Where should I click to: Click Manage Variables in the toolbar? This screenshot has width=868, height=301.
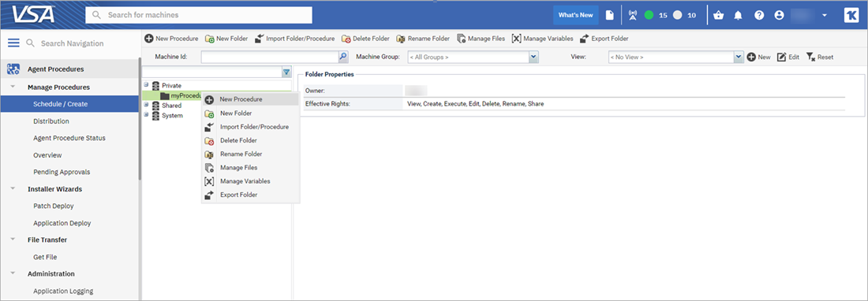(543, 39)
